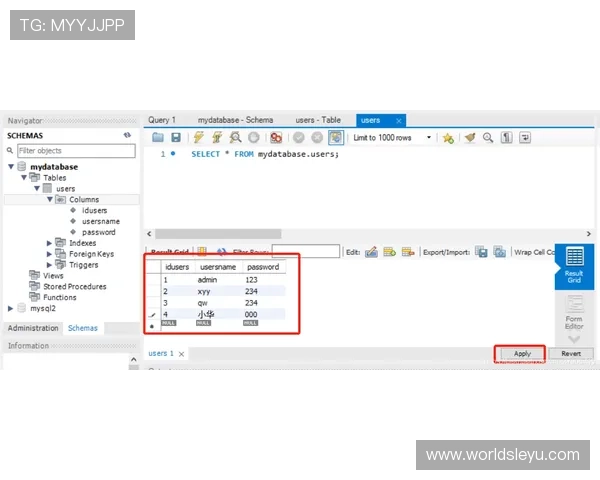Click the Beautify query broom icon
Image resolution: width=600 pixels, height=480 pixels.
tap(470, 138)
